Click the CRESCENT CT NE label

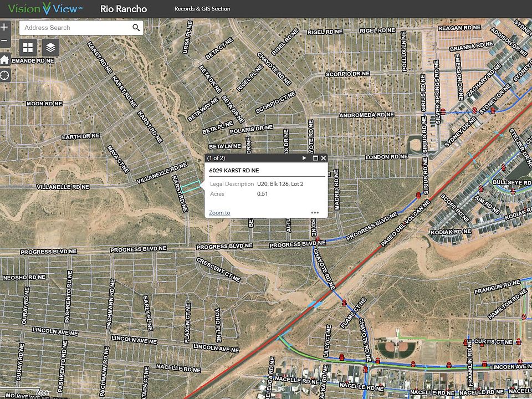pyautogui.click(x=218, y=270)
